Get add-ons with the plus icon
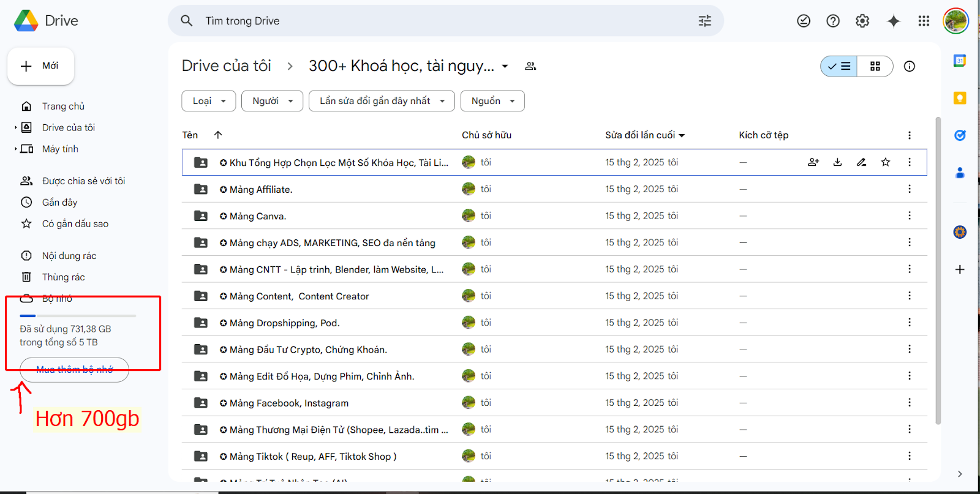This screenshot has width=980, height=494. pos(960,269)
